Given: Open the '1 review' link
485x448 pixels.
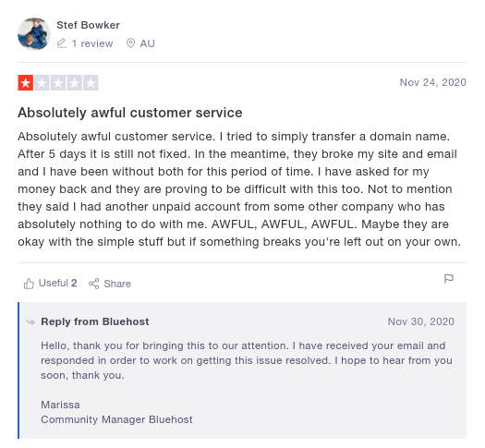Looking at the screenshot, I should pyautogui.click(x=92, y=43).
